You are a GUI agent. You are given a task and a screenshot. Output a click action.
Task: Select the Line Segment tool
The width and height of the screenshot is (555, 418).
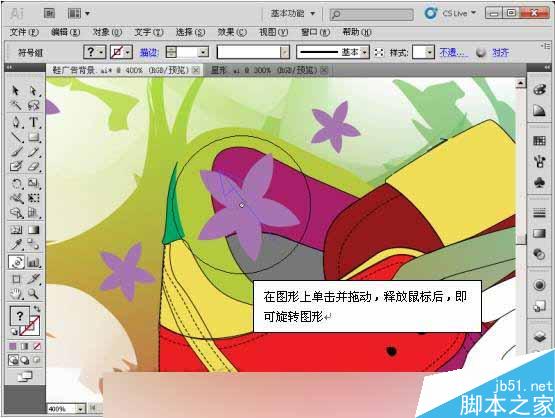pyautogui.click(x=16, y=137)
